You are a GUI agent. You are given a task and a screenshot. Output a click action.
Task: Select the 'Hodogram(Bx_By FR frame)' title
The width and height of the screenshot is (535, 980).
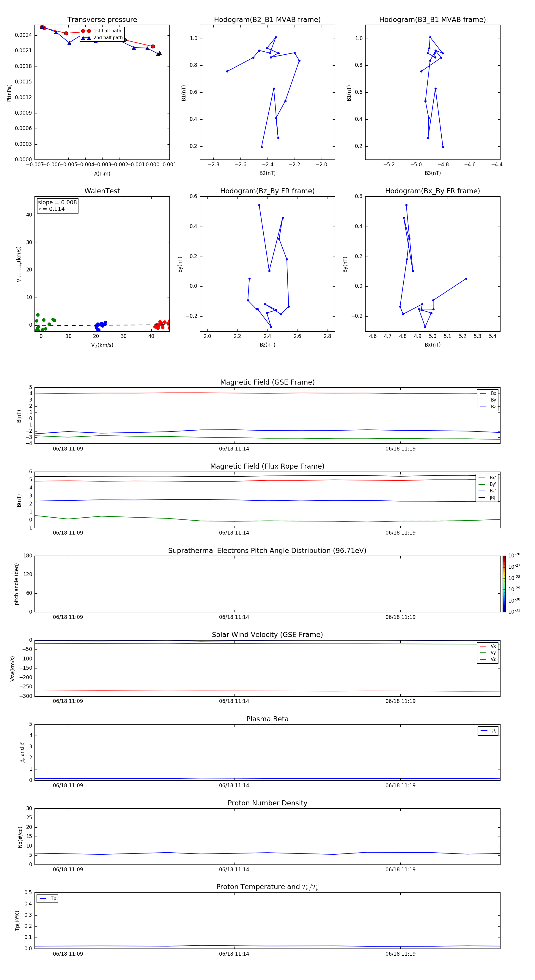(x=432, y=191)
